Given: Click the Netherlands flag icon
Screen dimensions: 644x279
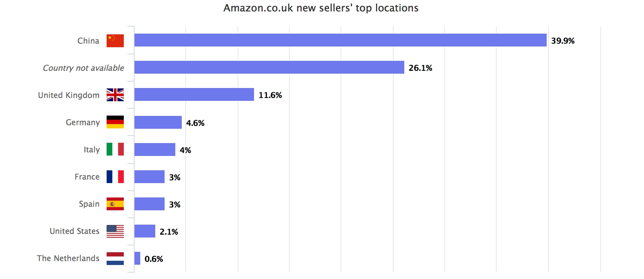Looking at the screenshot, I should click(115, 258).
